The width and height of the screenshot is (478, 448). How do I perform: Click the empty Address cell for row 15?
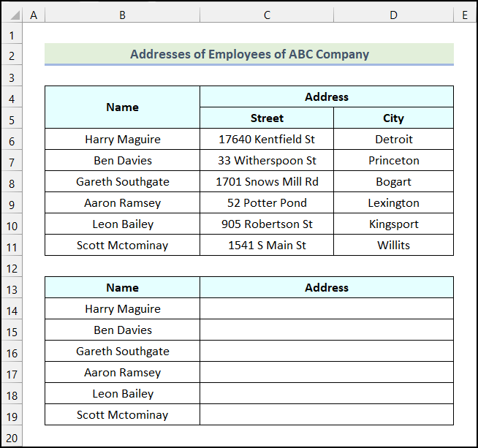click(x=327, y=330)
